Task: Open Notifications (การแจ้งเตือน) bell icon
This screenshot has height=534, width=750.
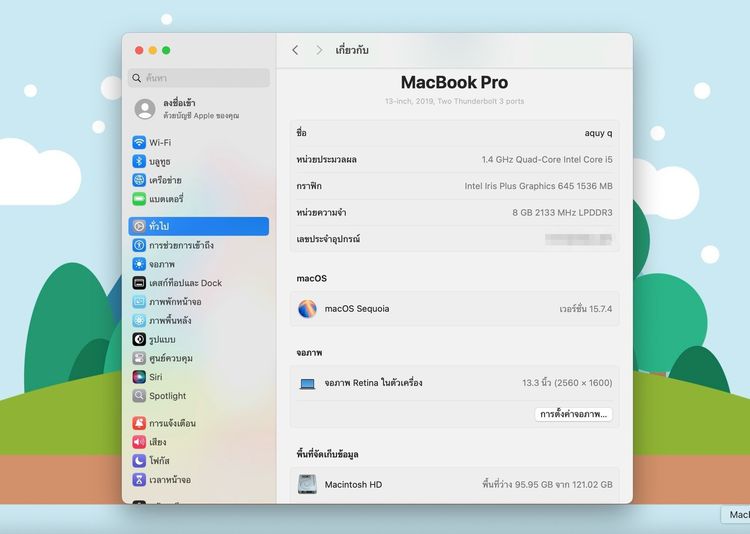Action: pos(139,423)
